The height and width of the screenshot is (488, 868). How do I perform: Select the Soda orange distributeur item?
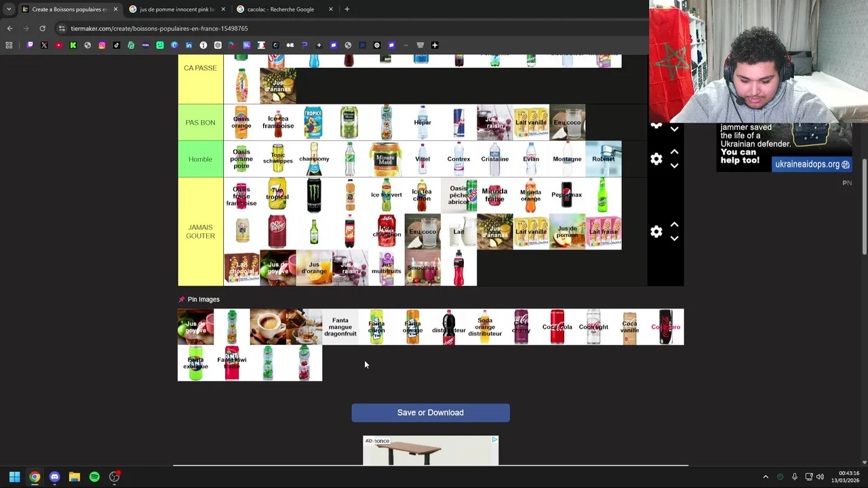(485, 327)
